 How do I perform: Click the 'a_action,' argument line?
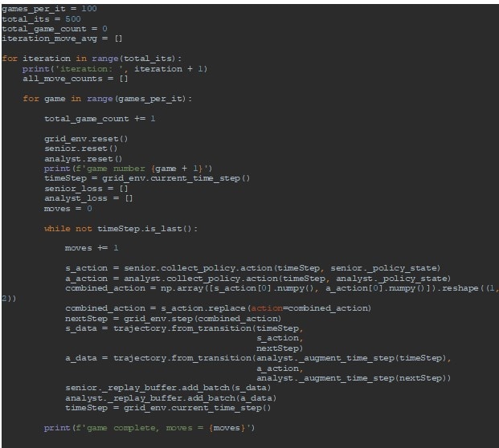(280, 369)
